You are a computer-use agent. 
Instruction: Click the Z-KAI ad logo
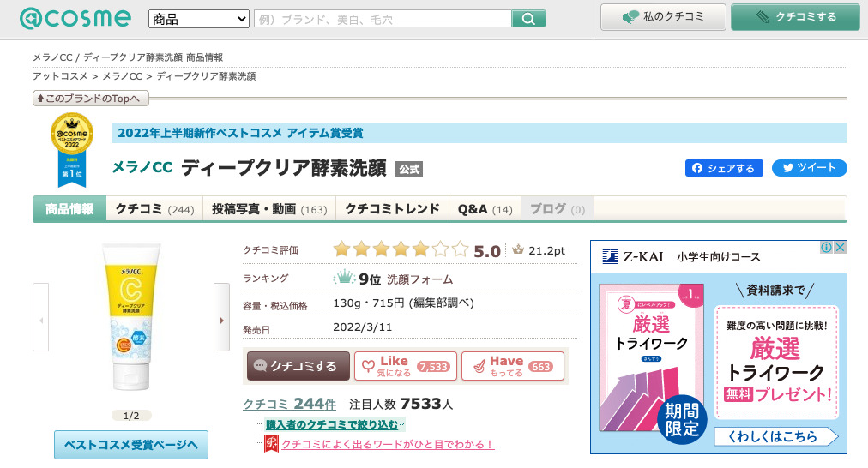(x=633, y=256)
